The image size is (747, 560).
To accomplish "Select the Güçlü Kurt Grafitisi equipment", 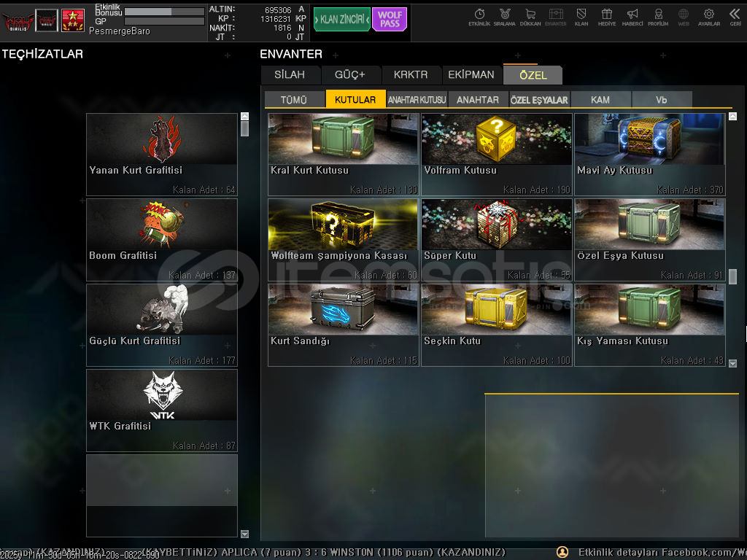I will point(161,325).
